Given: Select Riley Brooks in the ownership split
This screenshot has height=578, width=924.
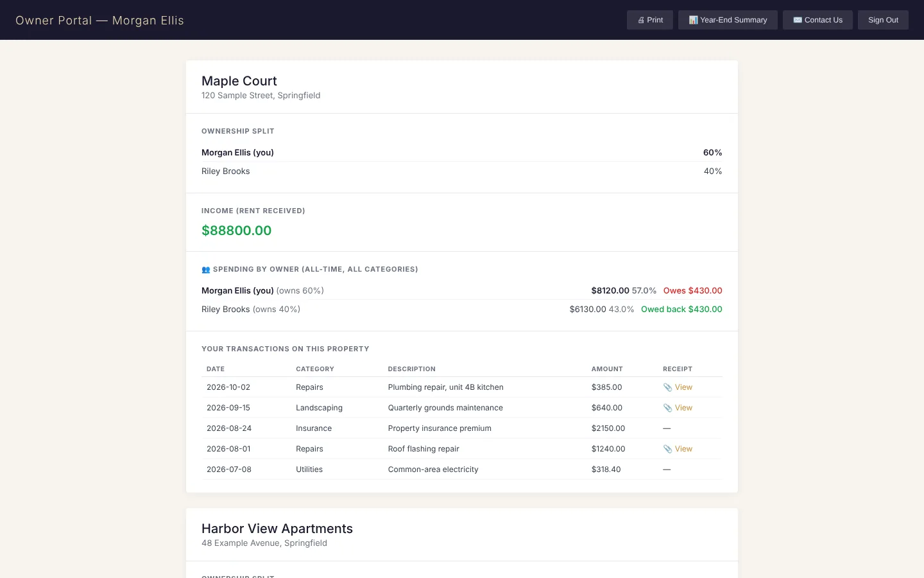Looking at the screenshot, I should [x=226, y=171].
